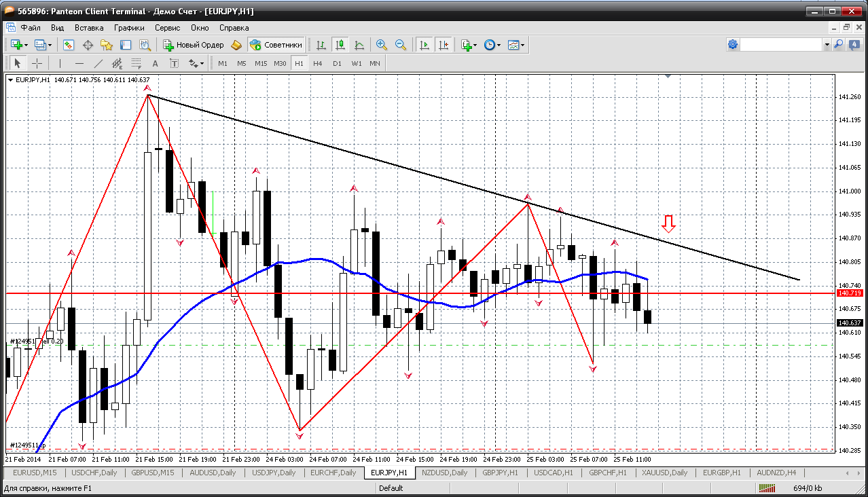Click the 694/0 kb connection status
Image resolution: width=868 pixels, height=497 pixels.
pos(808,488)
